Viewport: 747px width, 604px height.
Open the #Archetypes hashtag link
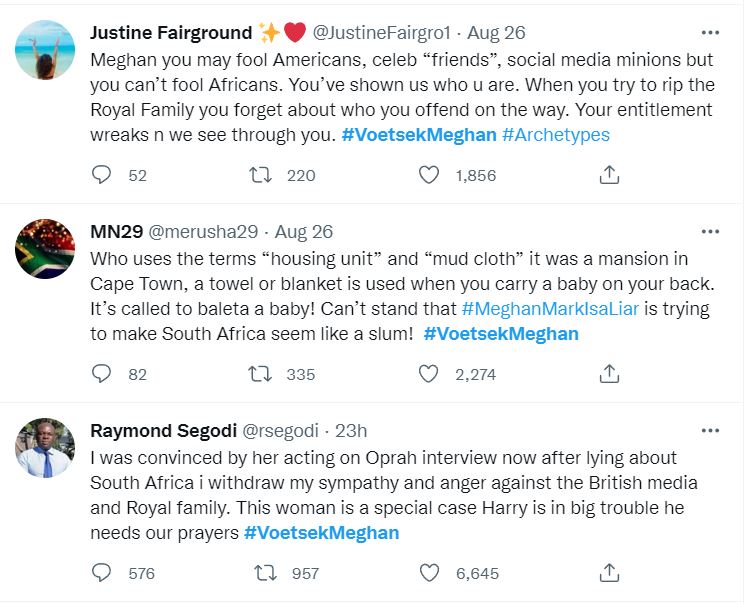click(555, 134)
